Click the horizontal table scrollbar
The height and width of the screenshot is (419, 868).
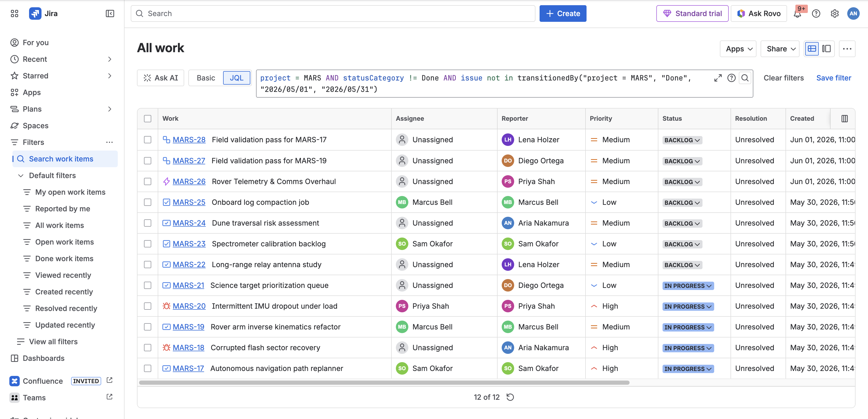[x=384, y=383]
